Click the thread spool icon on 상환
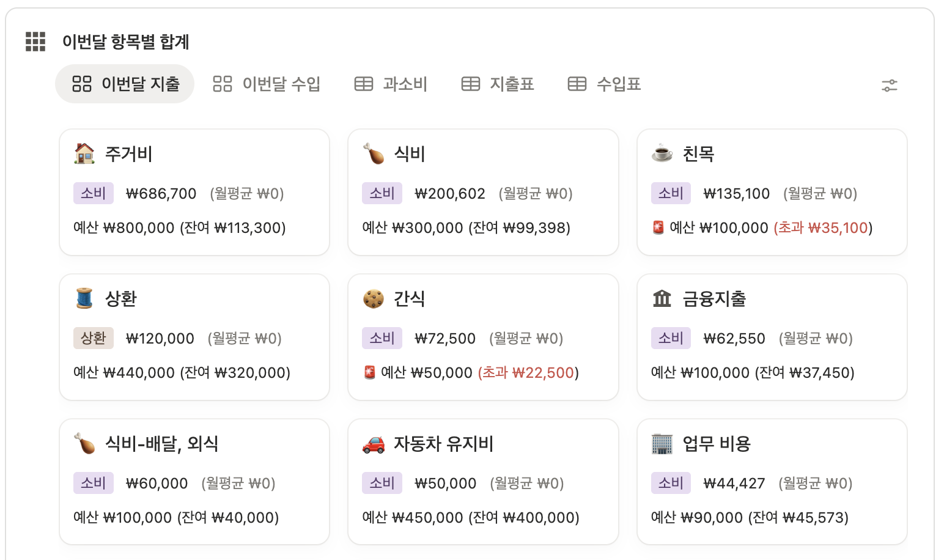 84,298
